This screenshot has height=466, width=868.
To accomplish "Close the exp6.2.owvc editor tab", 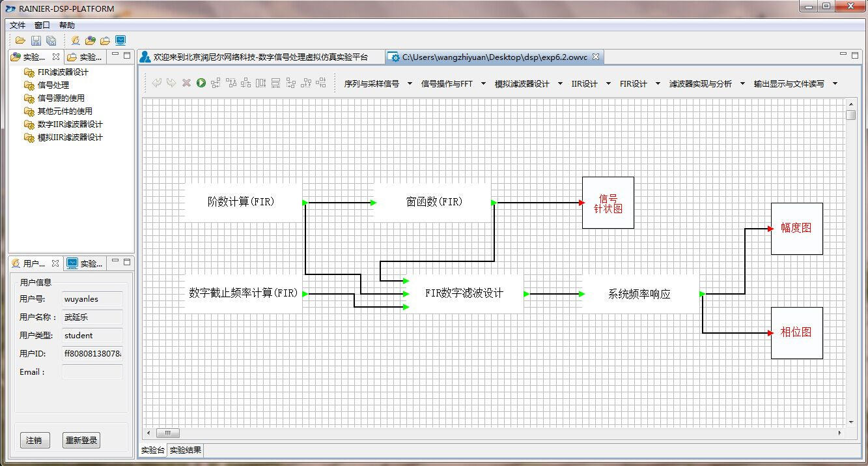I will 595,57.
